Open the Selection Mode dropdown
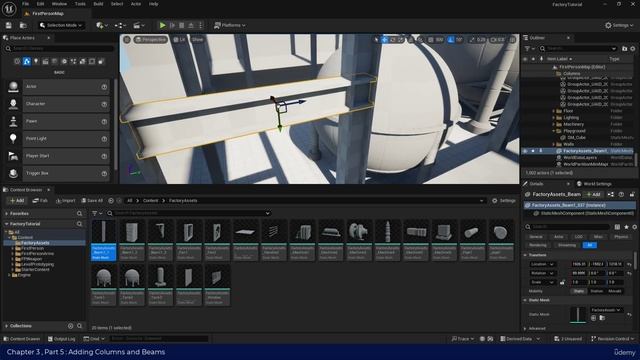640x360 pixels. click(61, 25)
